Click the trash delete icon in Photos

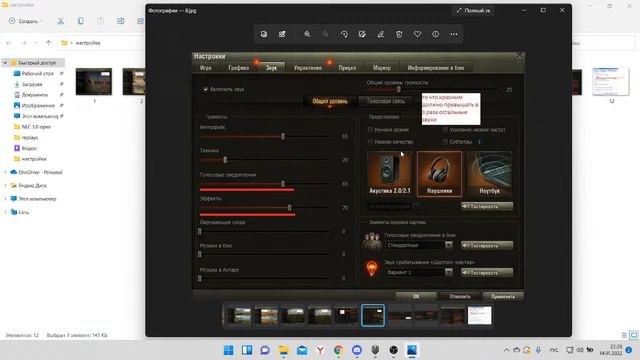[x=399, y=34]
